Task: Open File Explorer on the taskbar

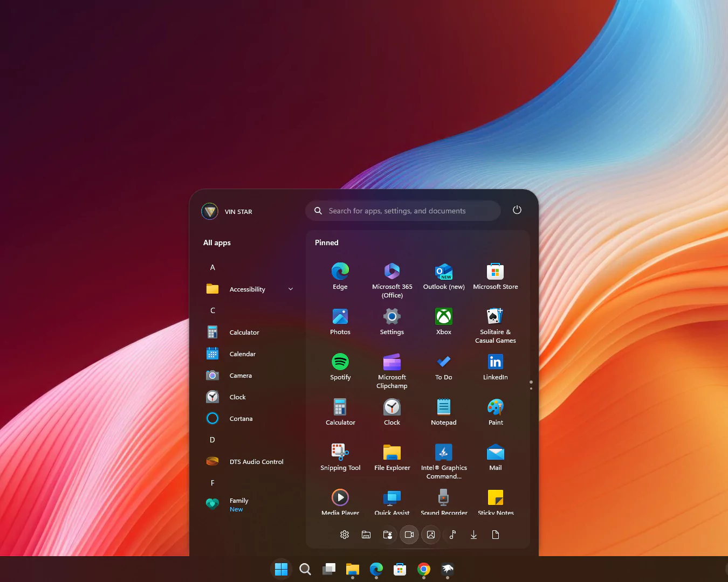Action: coord(353,569)
